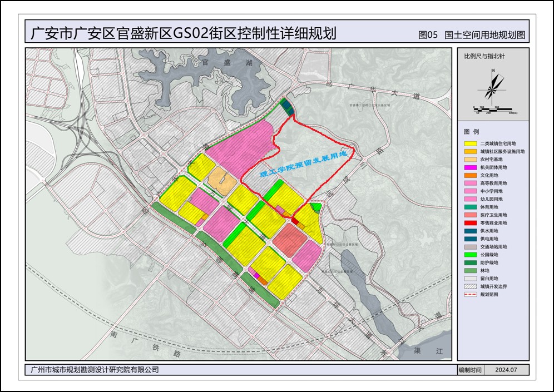Viewport: 554px width, 392px height.
Task: Click the 2024.07 compilation date field
Action: tap(506, 370)
